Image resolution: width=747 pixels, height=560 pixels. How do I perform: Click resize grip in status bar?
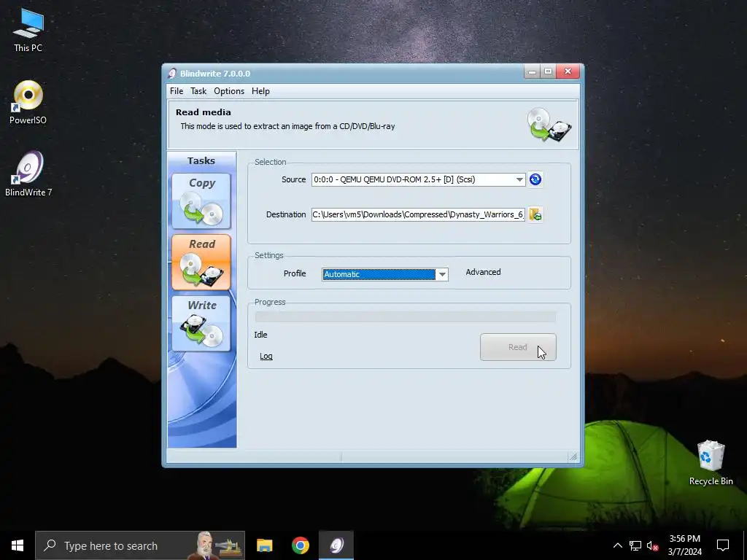pyautogui.click(x=573, y=457)
